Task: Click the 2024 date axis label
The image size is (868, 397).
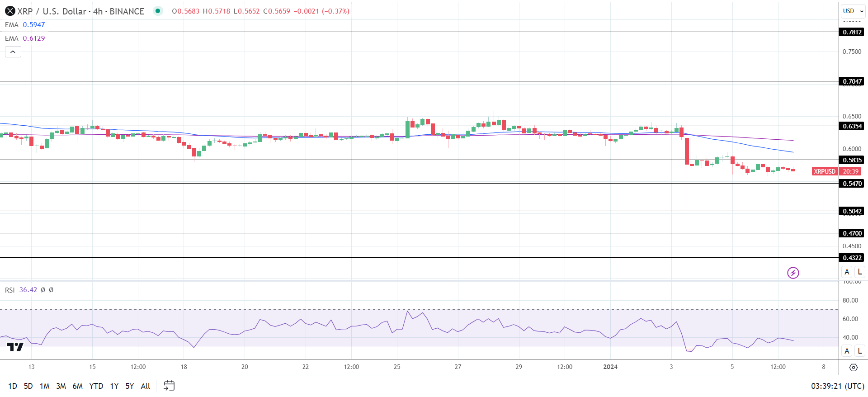Action: [x=610, y=367]
